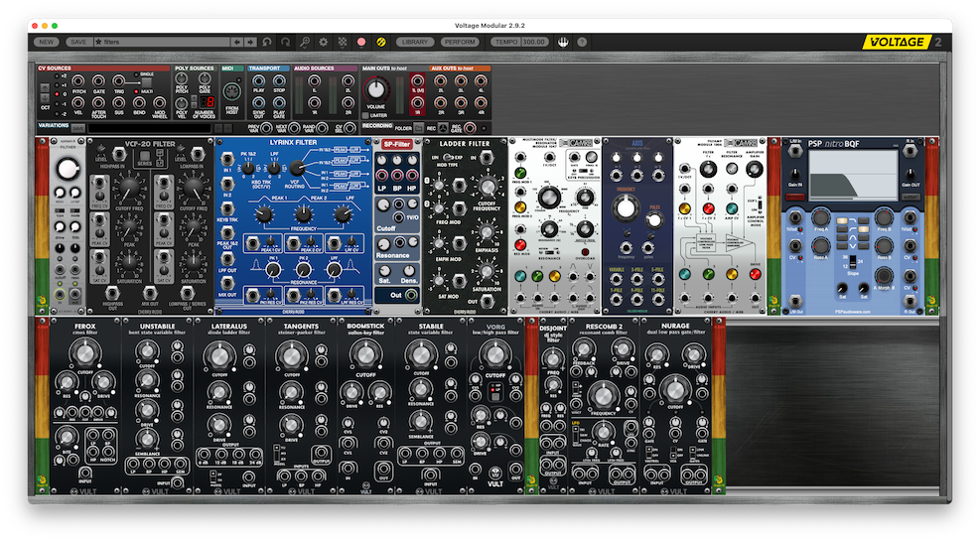Viewport: 980px width, 541px height.
Task: Click the recording folder icon
Action: (419, 128)
